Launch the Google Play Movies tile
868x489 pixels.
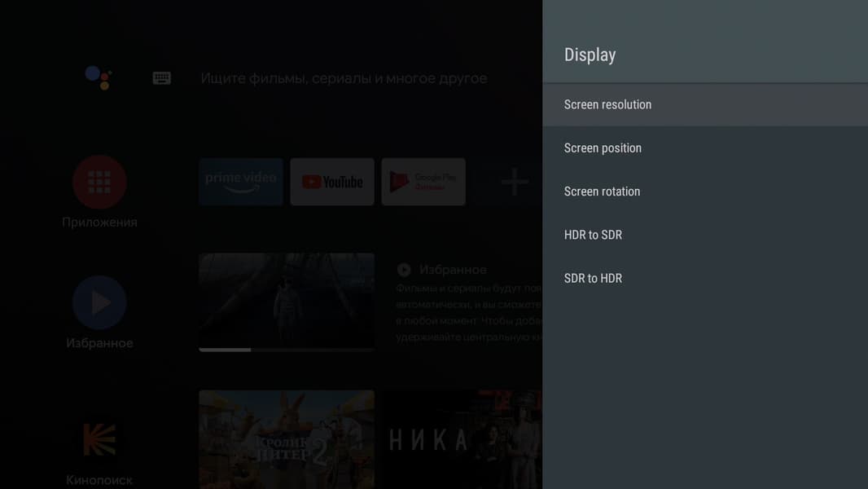pyautogui.click(x=423, y=182)
